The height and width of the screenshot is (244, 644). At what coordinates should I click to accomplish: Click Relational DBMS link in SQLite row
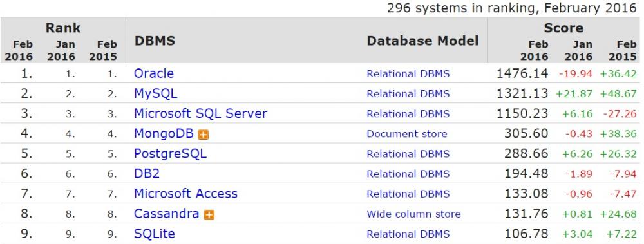[x=408, y=234]
